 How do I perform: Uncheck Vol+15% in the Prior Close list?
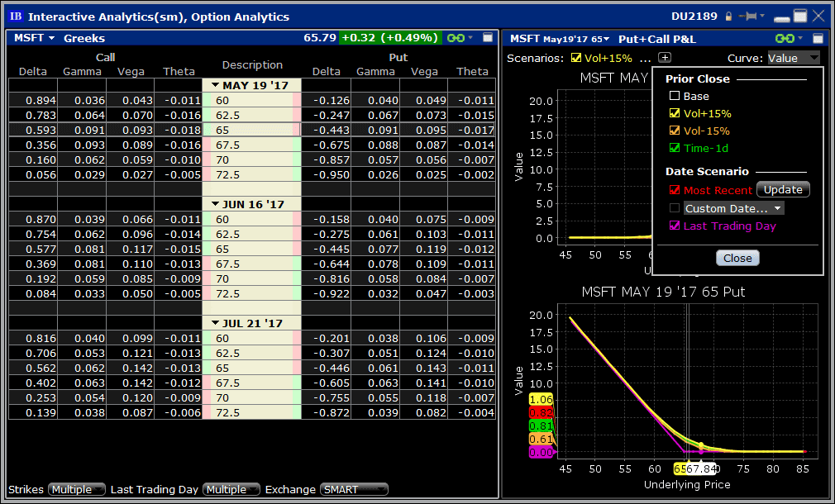click(675, 113)
